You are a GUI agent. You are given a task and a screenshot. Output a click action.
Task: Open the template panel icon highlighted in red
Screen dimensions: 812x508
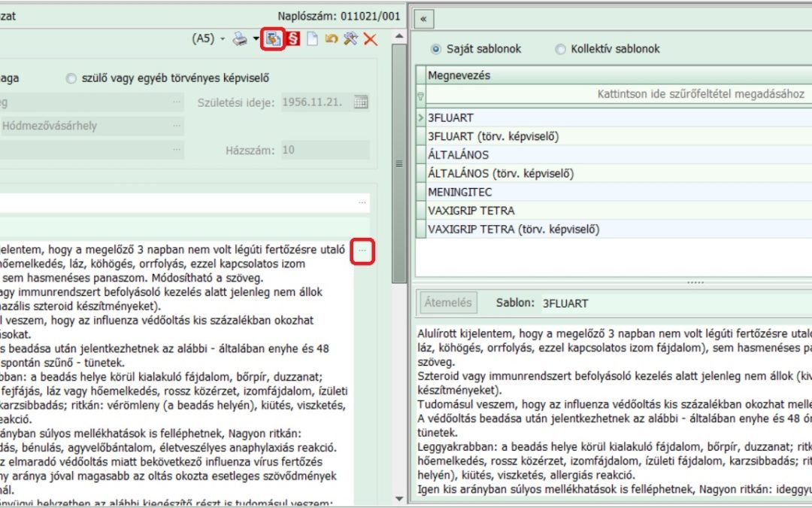coord(273,39)
